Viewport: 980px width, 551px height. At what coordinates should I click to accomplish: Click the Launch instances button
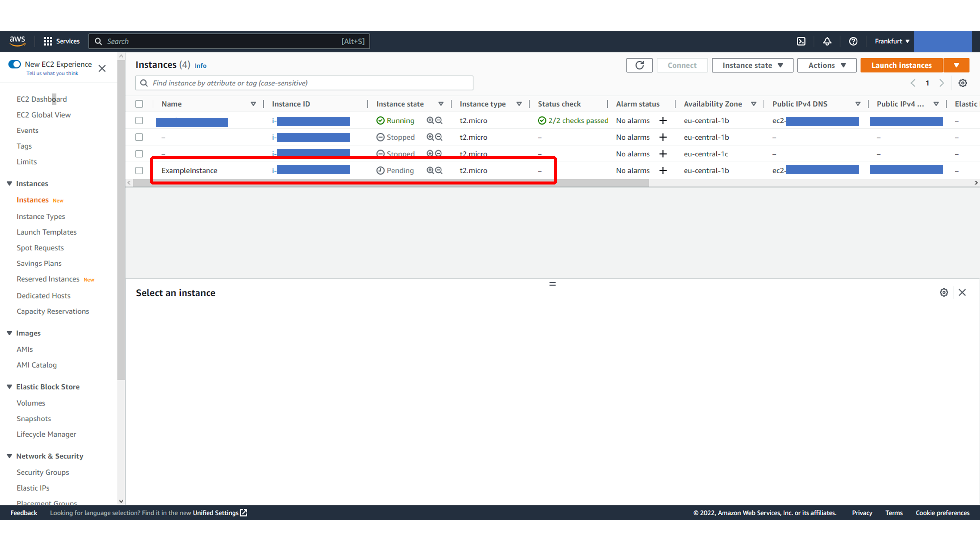pyautogui.click(x=901, y=65)
